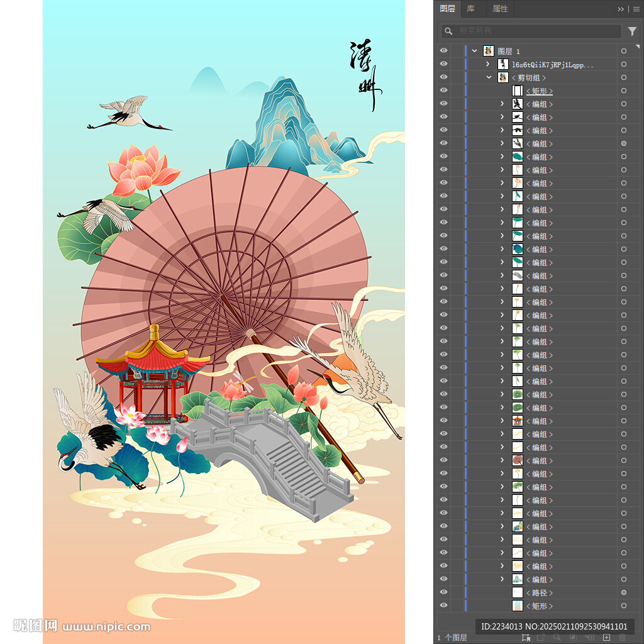Click the target circle for 图层 1

[623, 51]
